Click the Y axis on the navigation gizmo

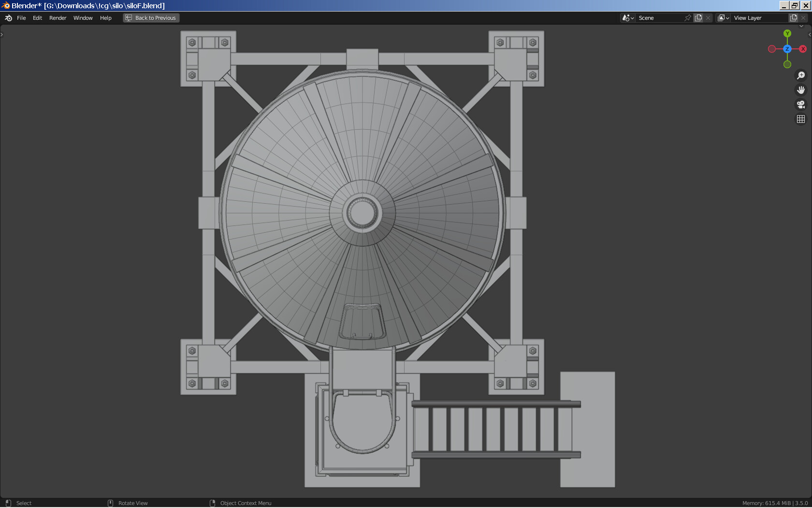pyautogui.click(x=787, y=33)
